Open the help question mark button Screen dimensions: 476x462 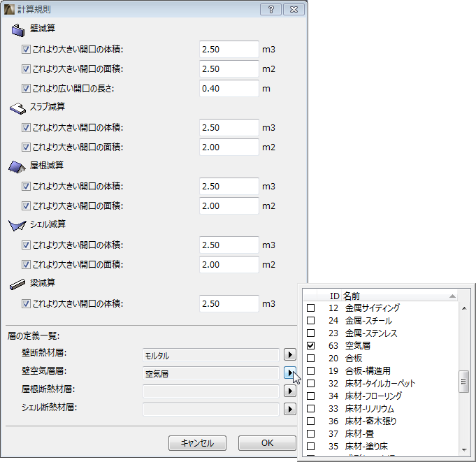click(x=271, y=9)
